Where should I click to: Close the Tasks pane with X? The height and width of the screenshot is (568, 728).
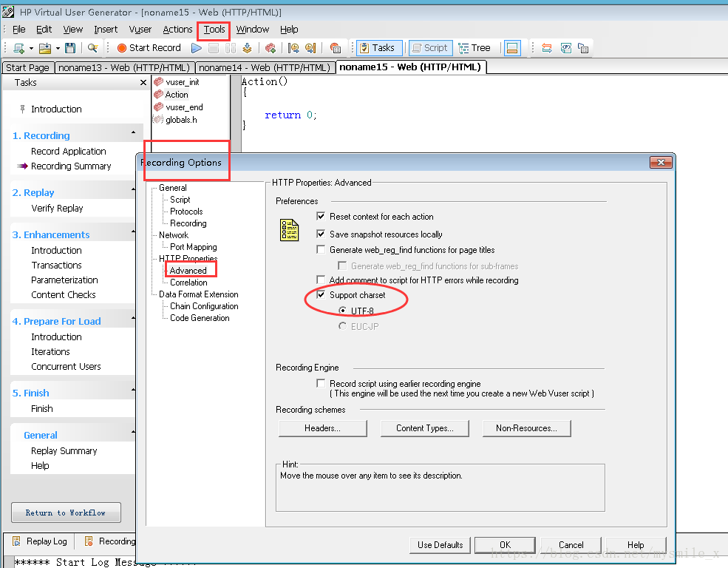[143, 83]
